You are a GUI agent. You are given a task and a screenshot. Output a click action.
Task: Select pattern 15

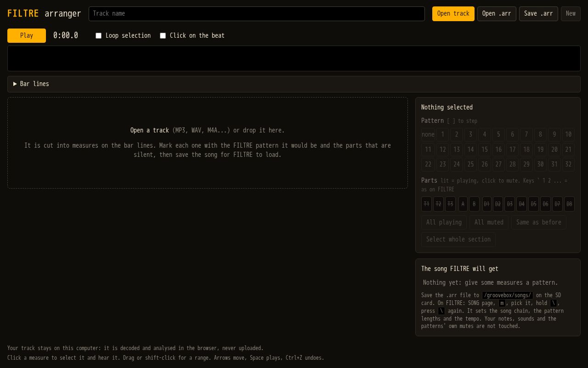tap(484, 149)
